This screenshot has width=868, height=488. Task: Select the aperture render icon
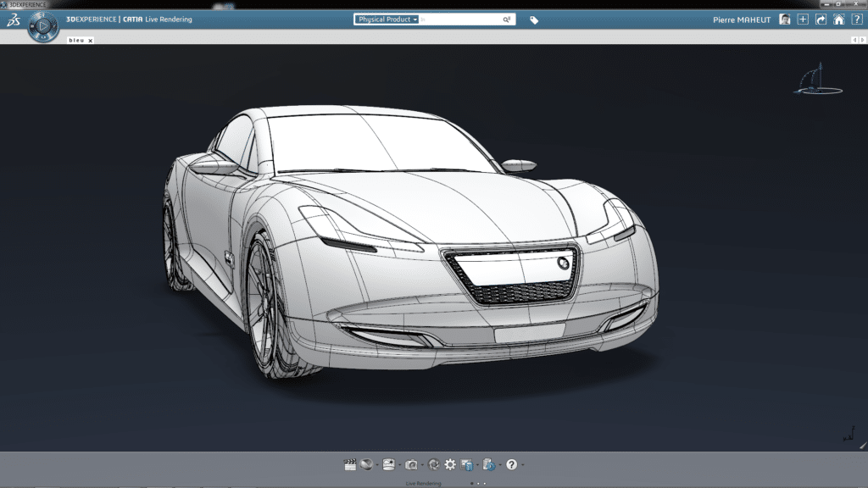434,464
